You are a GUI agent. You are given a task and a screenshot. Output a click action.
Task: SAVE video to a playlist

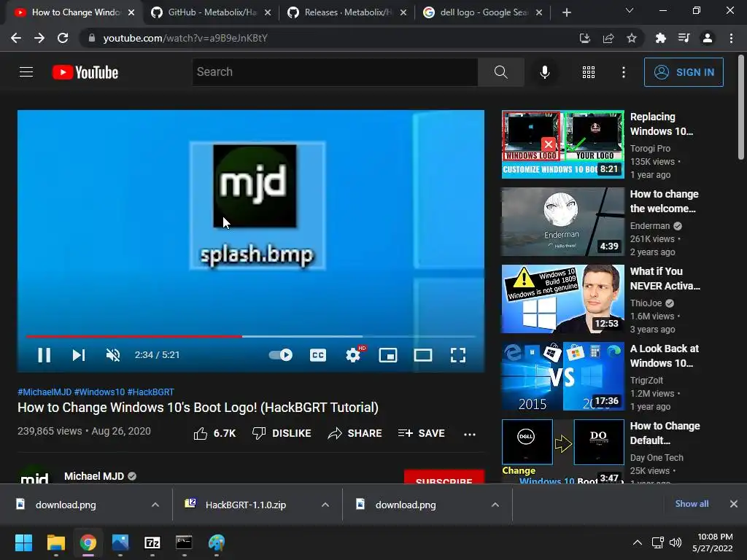pyautogui.click(x=421, y=433)
